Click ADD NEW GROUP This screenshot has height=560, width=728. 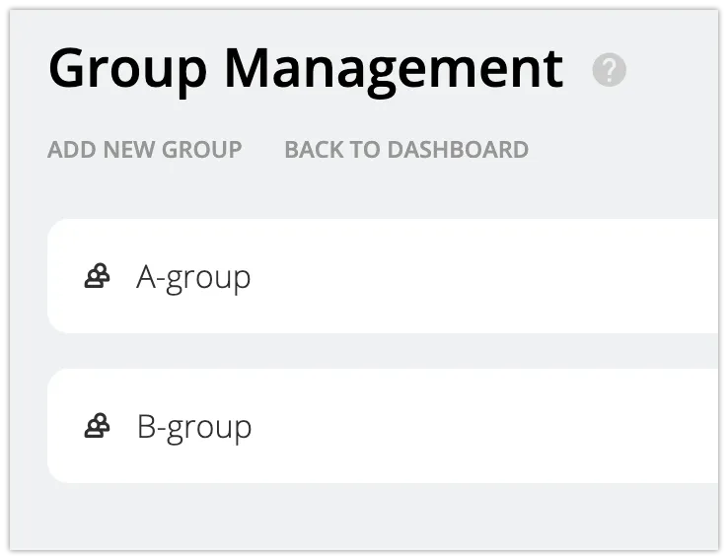point(145,150)
